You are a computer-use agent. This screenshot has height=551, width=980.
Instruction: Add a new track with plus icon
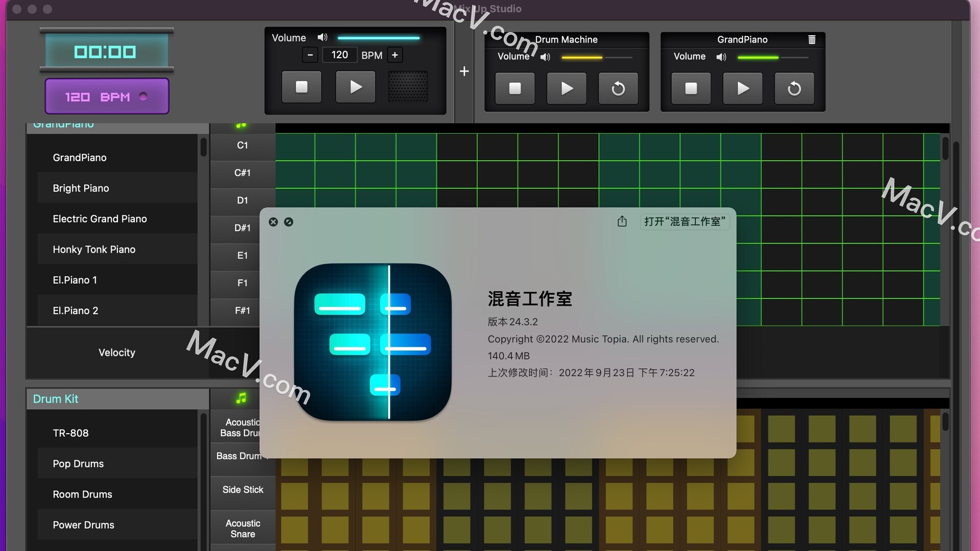pyautogui.click(x=464, y=71)
